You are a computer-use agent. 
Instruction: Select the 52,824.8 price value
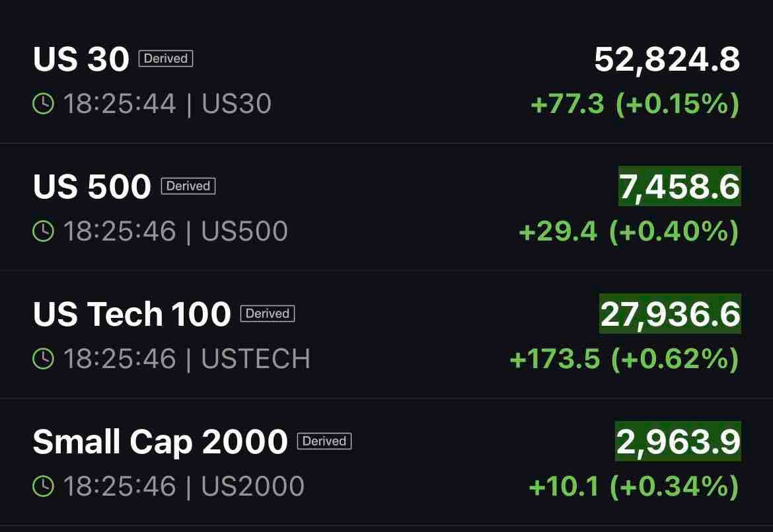(x=667, y=59)
